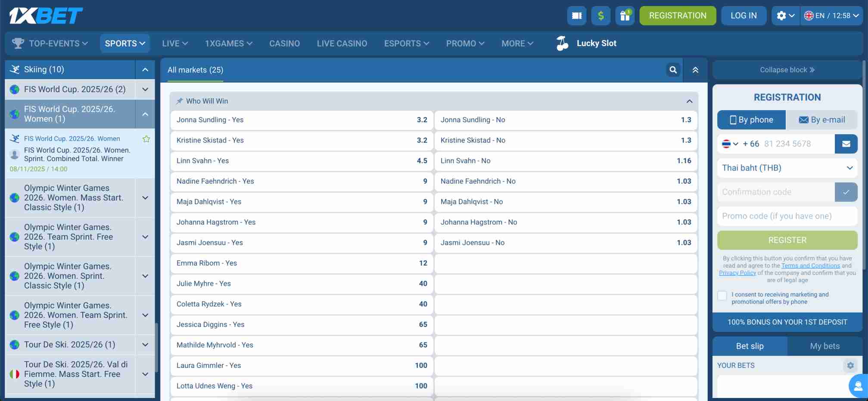Open the More menu
Screen dimensions: 868x401
(x=517, y=43)
